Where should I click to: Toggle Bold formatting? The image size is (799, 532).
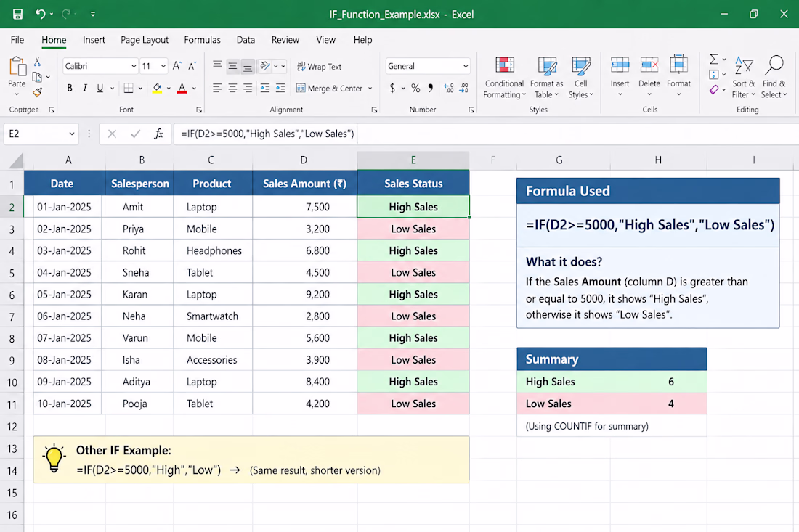coord(70,88)
